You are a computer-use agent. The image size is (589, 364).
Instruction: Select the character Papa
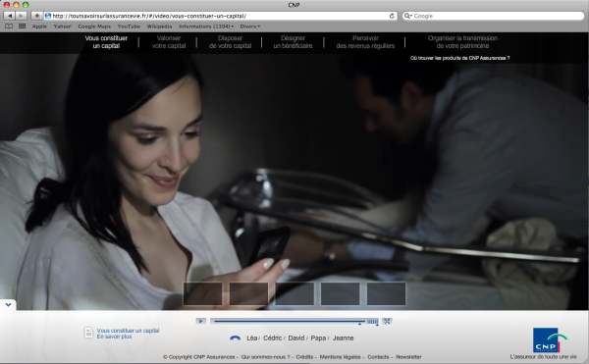coord(318,338)
